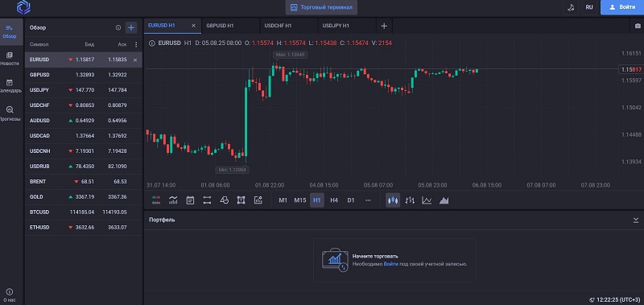
Task: Close the EURUSD H1 chart tab
Action: pyautogui.click(x=193, y=26)
